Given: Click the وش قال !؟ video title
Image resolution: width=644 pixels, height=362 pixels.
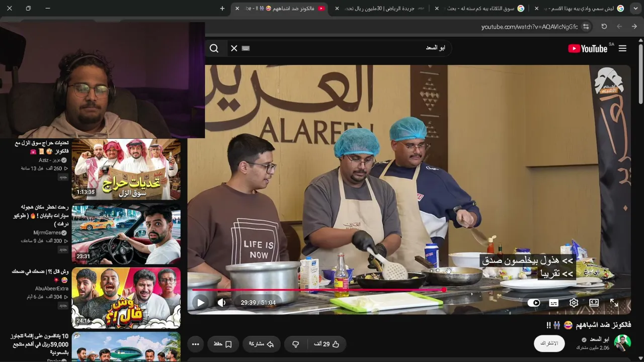Looking at the screenshot, I should 40,275.
